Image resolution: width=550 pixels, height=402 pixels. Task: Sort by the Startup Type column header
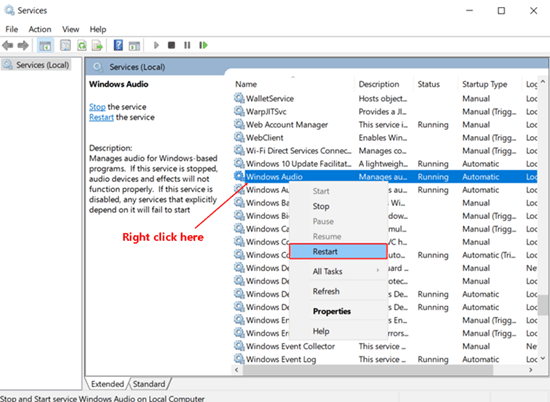tap(490, 84)
